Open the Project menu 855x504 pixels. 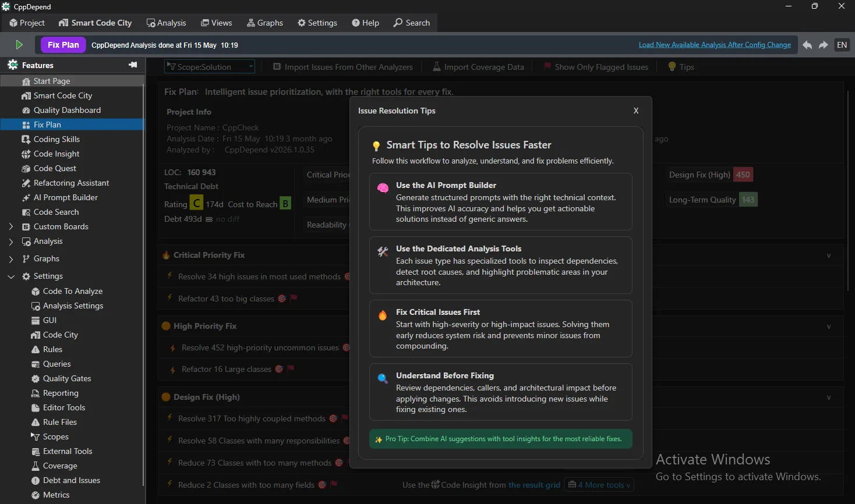(x=27, y=23)
